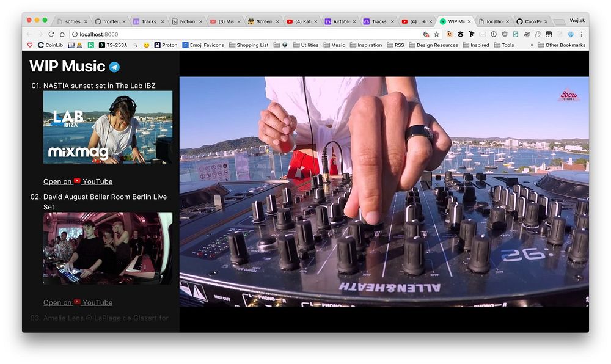The image size is (611, 364).
Task: Open the Wojtek profile button
Action: [577, 20]
